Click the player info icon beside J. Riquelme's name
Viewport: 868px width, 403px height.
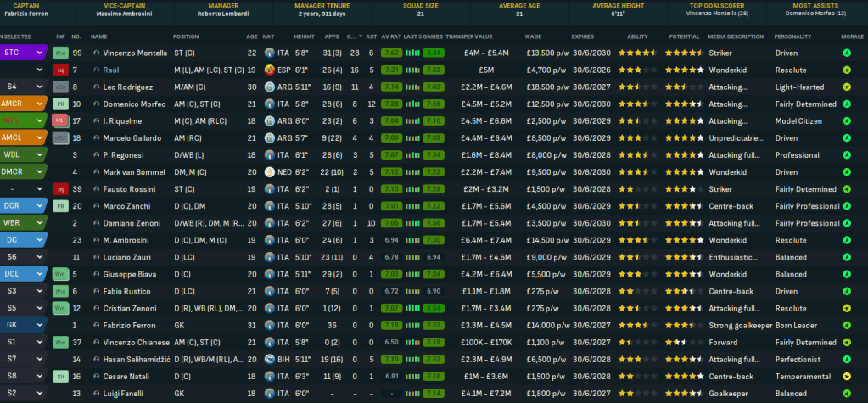click(97, 120)
